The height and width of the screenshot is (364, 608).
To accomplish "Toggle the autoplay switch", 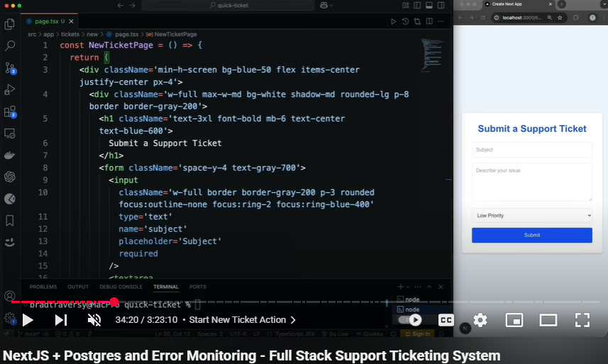I will (x=410, y=320).
